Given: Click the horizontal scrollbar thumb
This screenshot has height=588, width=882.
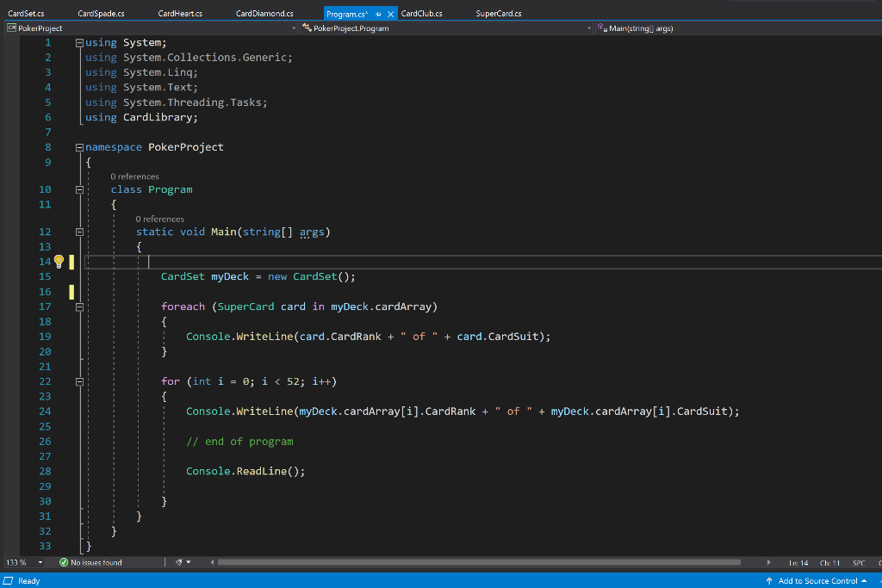Looking at the screenshot, I should (479, 562).
